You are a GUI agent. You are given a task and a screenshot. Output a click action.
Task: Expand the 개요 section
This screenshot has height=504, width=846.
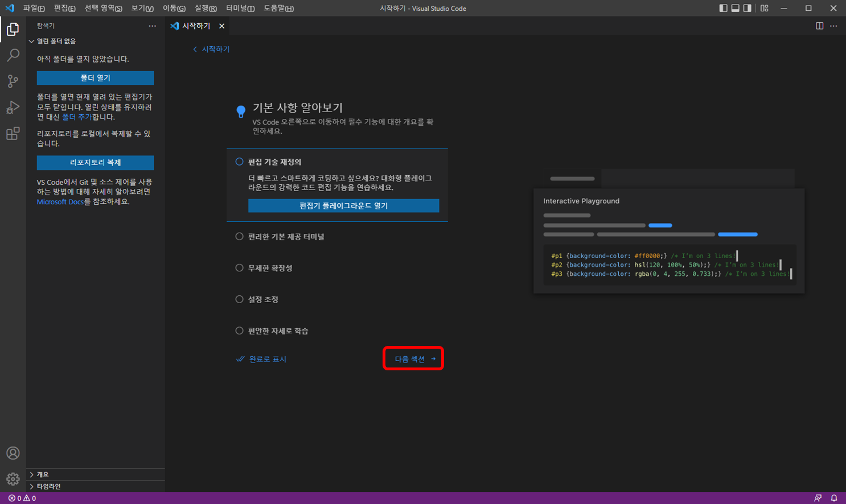point(95,474)
